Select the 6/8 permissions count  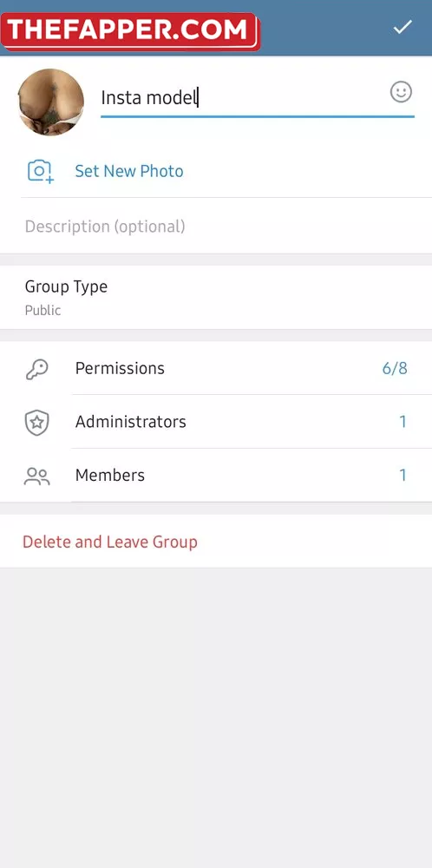click(395, 369)
